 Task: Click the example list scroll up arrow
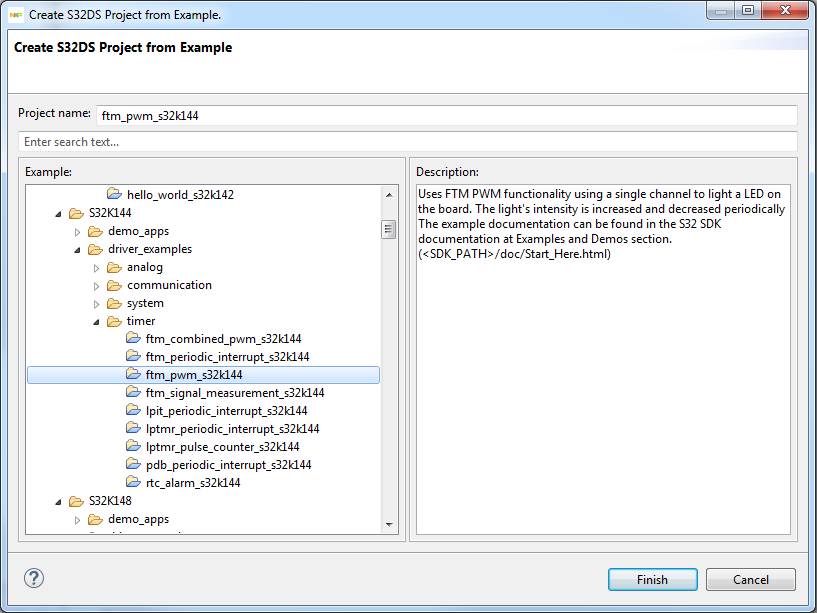point(389,195)
